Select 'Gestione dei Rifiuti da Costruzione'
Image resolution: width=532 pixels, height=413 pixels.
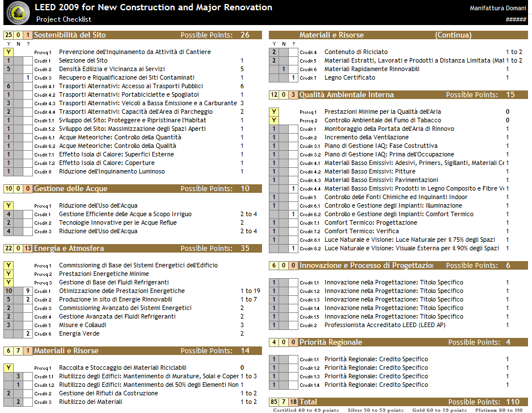pos(109,393)
